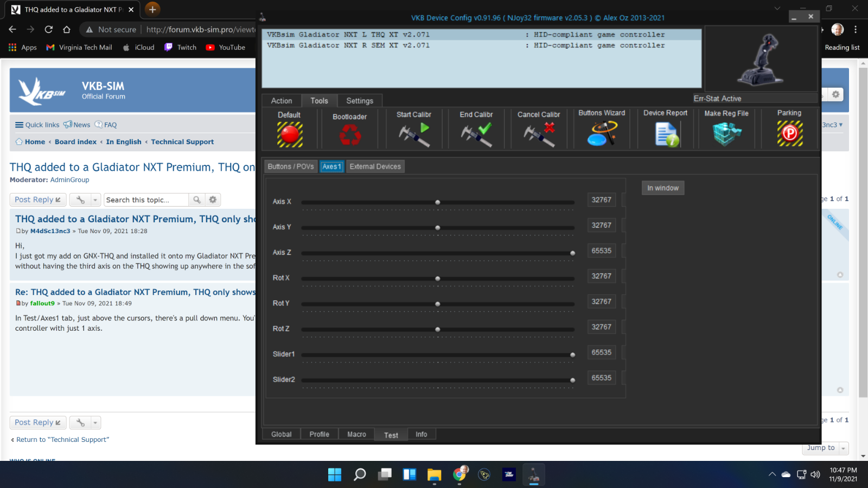Viewport: 868px width, 488px height.
Task: Click the Rot X slider handle
Action: [x=438, y=279]
